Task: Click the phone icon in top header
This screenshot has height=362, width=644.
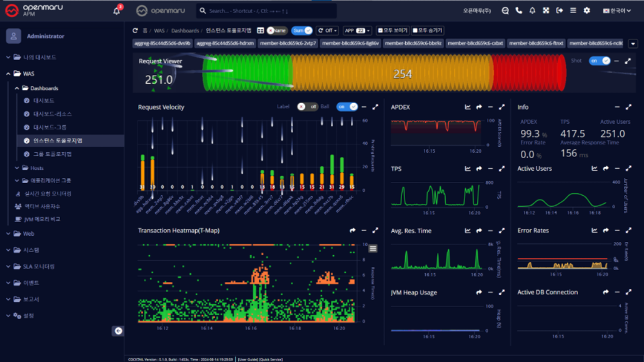Action: [x=519, y=11]
